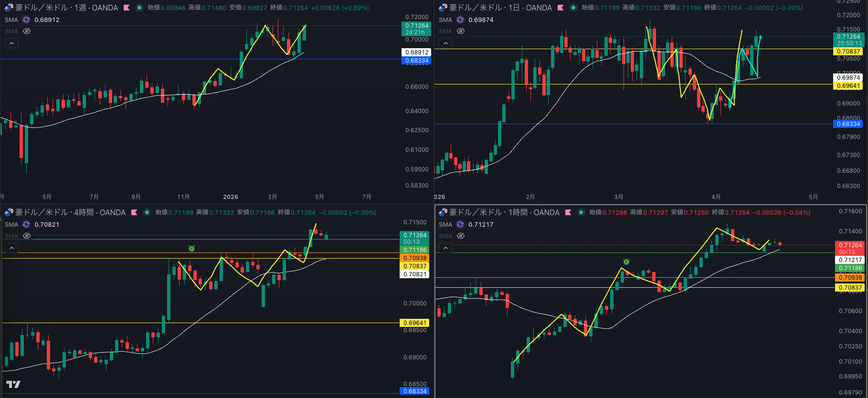868x398 pixels.
Task: Click the green alarm clock icon on 4-hour chart
Action: click(x=191, y=248)
